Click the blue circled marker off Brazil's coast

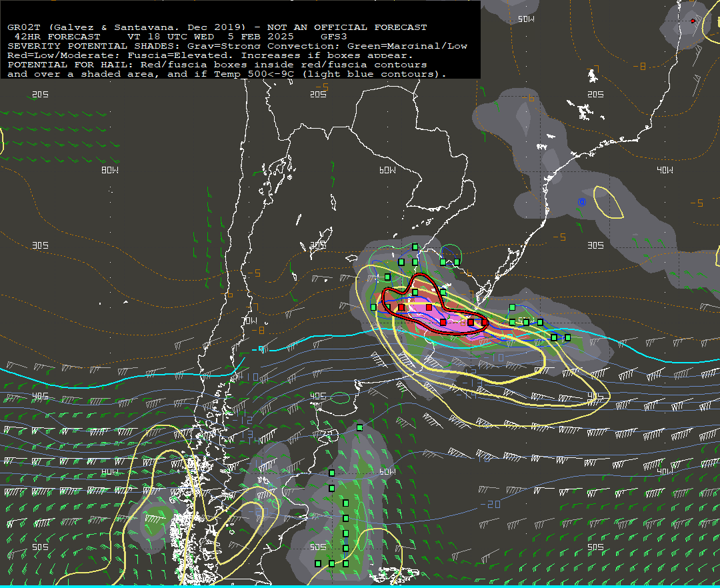[582, 202]
